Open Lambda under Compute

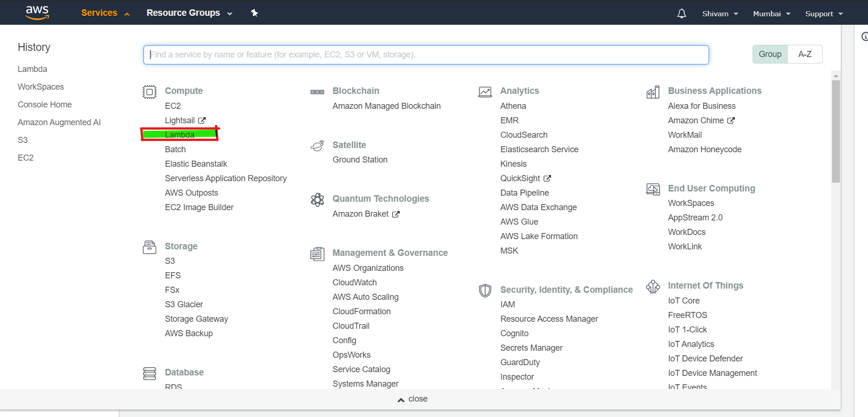point(179,135)
